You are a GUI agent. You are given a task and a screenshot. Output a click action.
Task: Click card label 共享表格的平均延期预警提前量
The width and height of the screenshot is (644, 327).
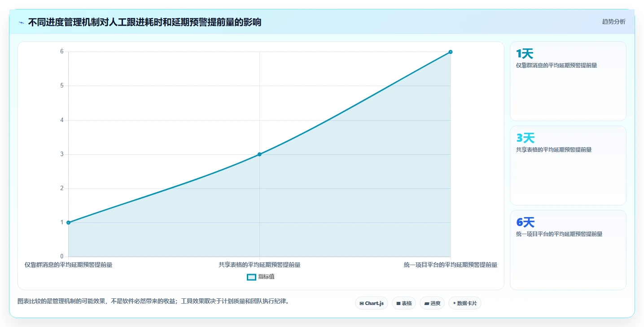click(554, 150)
